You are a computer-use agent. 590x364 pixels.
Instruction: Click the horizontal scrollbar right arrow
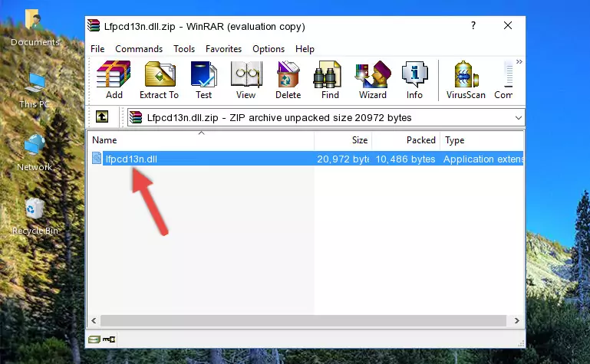pos(516,320)
